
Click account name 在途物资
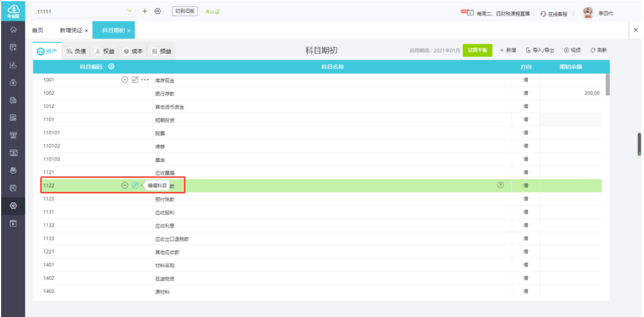click(165, 279)
